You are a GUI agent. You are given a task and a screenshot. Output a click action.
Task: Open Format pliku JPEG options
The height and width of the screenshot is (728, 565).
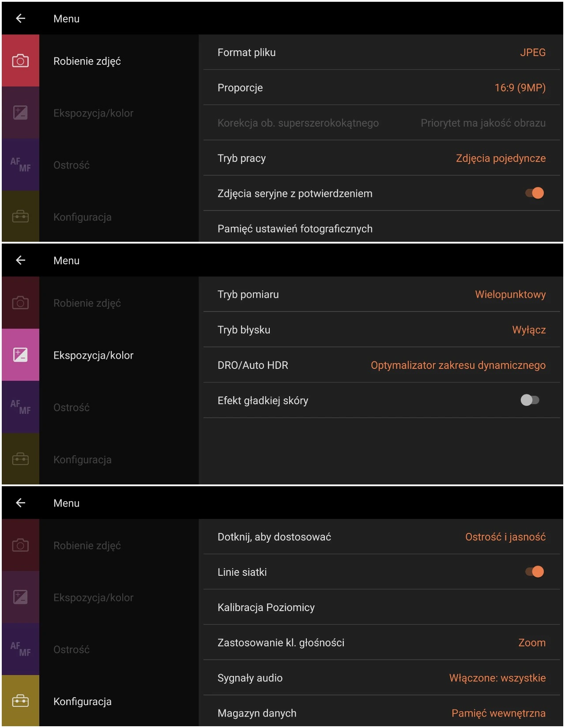point(381,53)
